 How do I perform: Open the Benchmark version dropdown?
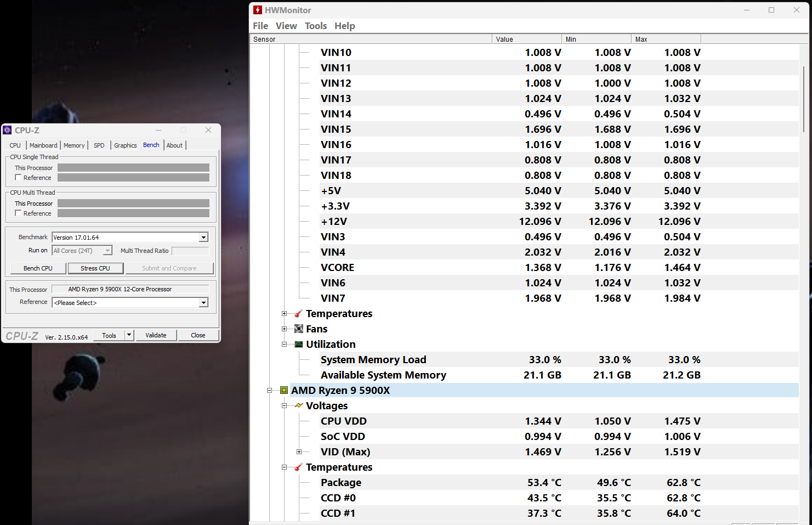coord(203,238)
